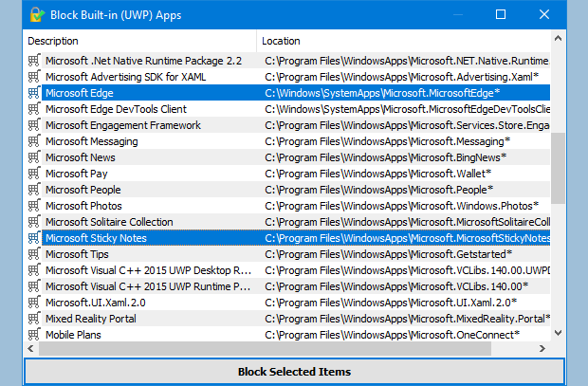Click cart icon beside Mobile Plans
Viewport: 588px width, 386px height.
point(34,335)
